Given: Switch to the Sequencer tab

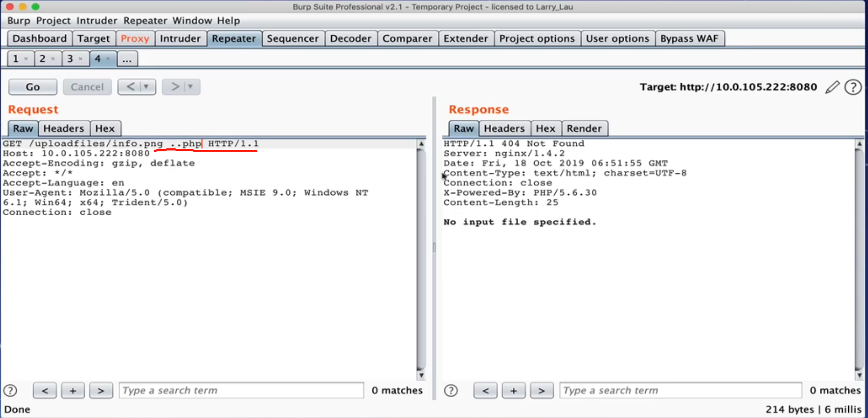Looking at the screenshot, I should point(293,39).
